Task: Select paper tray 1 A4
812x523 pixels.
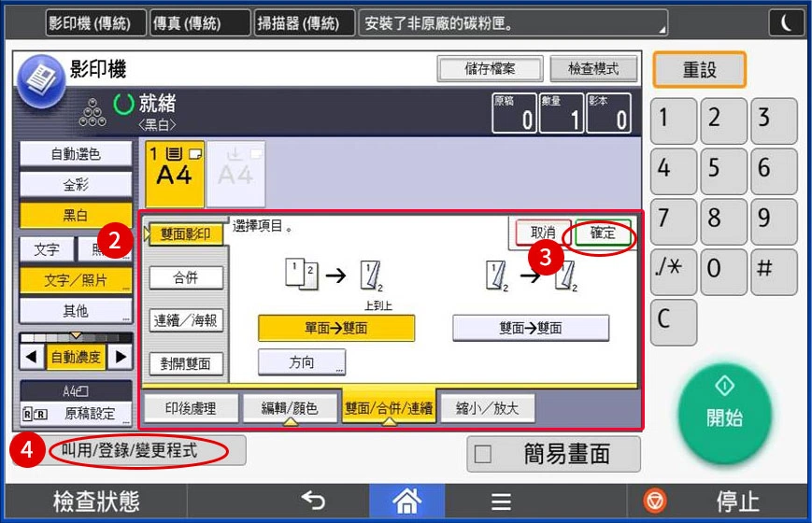Action: click(x=175, y=174)
